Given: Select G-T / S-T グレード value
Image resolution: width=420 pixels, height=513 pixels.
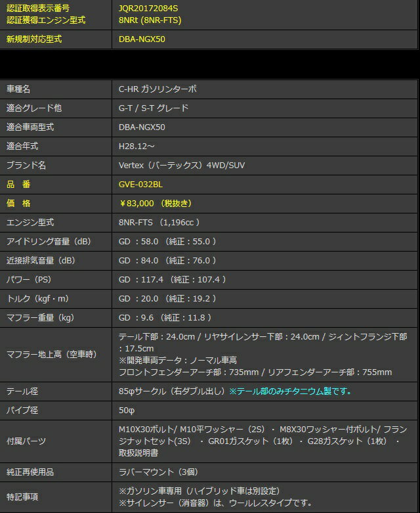Looking at the screenshot, I should pos(154,108).
